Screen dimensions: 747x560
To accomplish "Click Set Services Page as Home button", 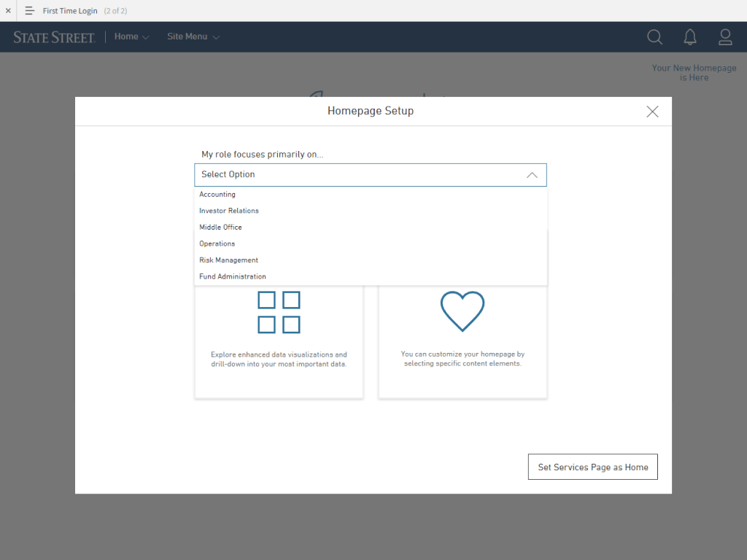I will tap(592, 467).
